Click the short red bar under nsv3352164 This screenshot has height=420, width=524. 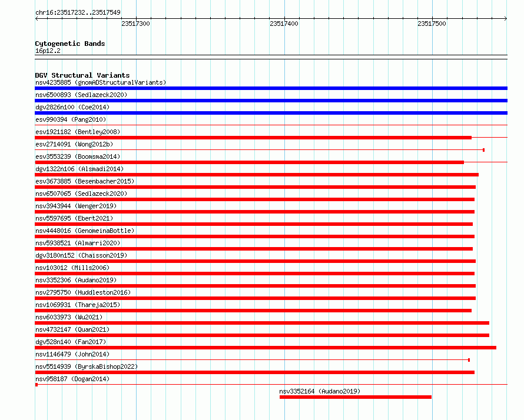coord(356,397)
